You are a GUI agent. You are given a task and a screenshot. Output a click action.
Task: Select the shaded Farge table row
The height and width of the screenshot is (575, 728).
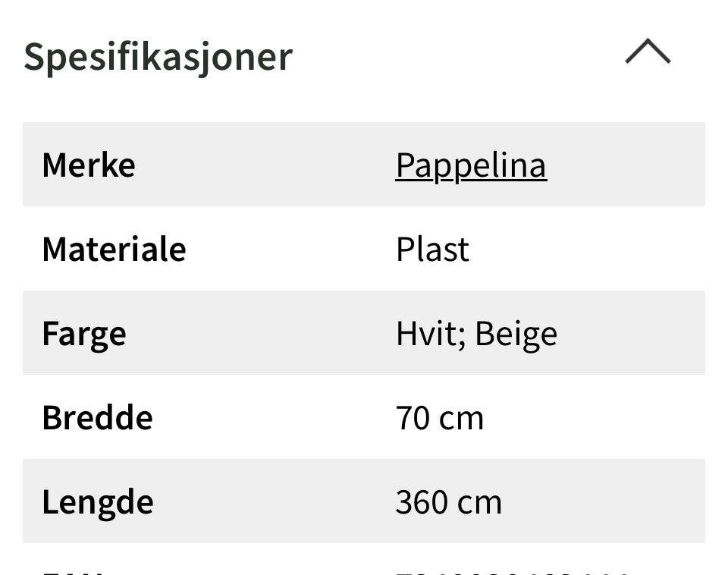coord(364,332)
